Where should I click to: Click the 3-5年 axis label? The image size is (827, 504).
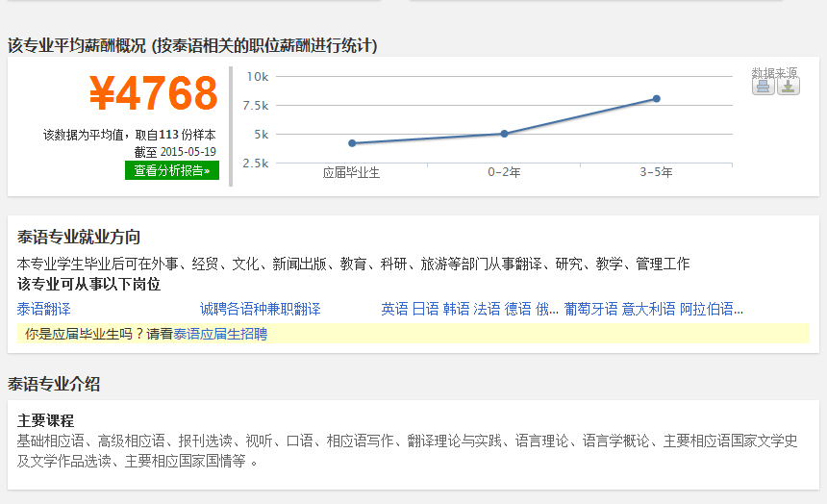click(657, 173)
